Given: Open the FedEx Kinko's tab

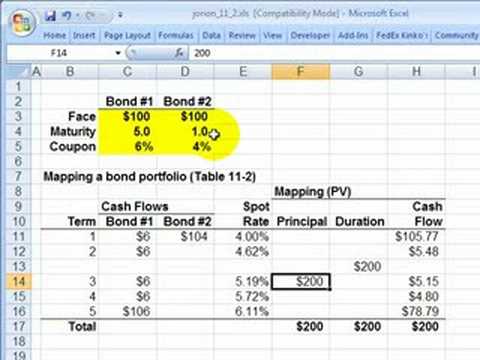Looking at the screenshot, I should pyautogui.click(x=402, y=35).
